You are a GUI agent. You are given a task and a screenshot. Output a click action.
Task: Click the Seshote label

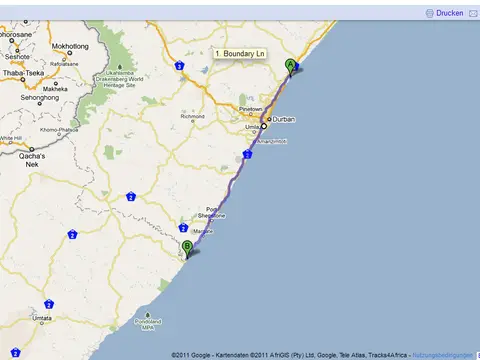click(x=17, y=57)
